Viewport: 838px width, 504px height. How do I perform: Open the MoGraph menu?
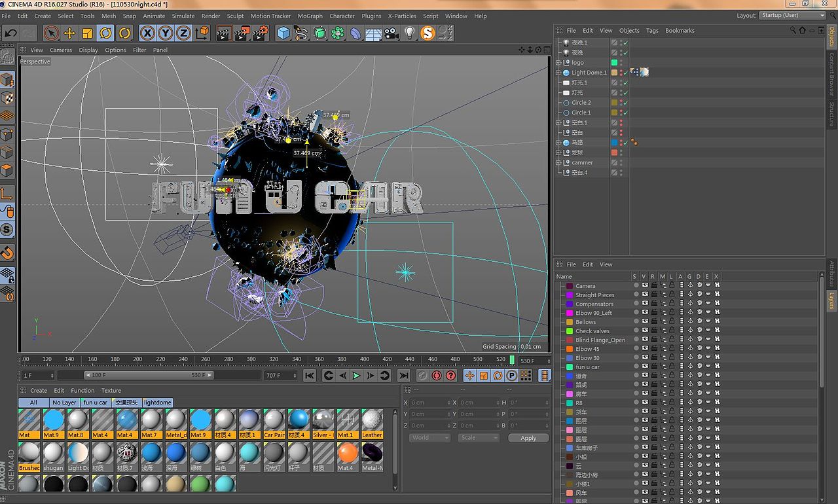tap(310, 16)
